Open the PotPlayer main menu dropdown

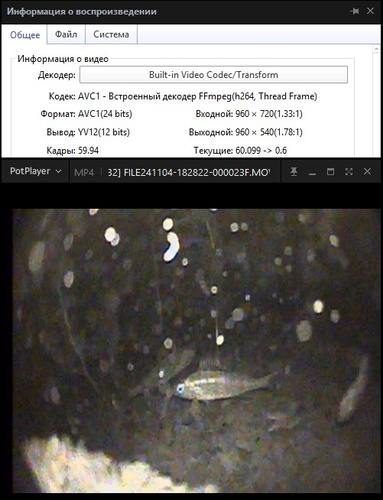(x=35, y=171)
